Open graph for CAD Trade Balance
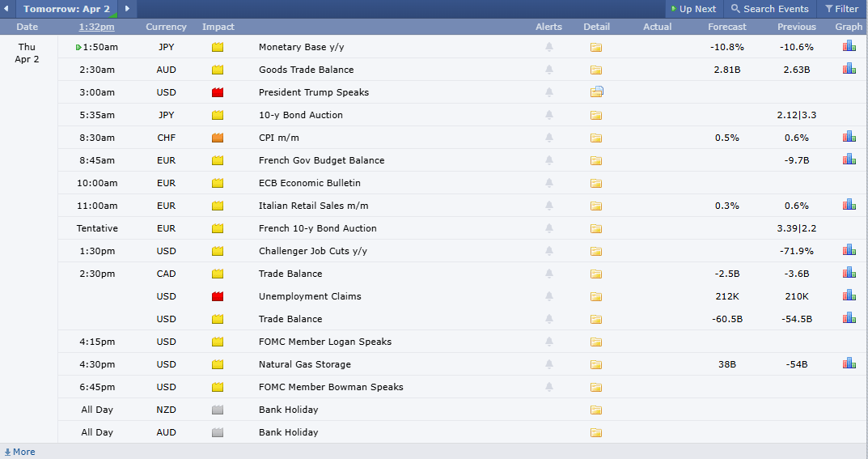 tap(849, 274)
